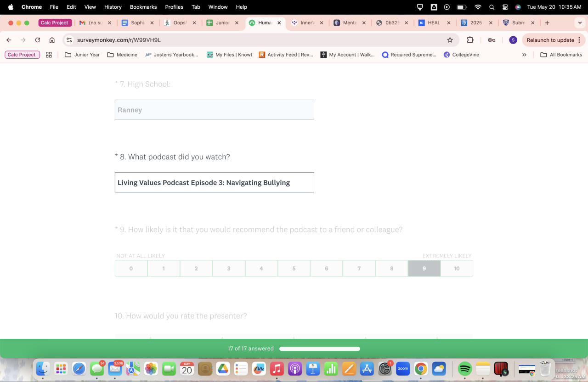Select rating 3 on recommendation scale
This screenshot has height=382, width=588.
click(229, 269)
